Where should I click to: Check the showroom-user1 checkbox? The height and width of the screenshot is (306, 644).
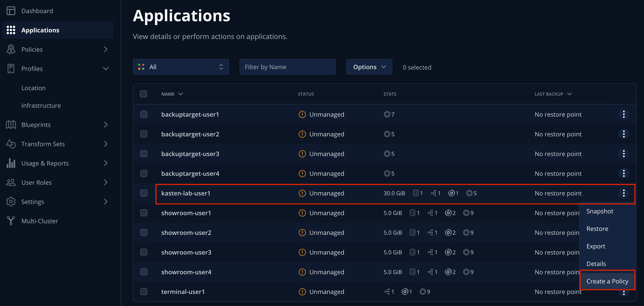144,213
